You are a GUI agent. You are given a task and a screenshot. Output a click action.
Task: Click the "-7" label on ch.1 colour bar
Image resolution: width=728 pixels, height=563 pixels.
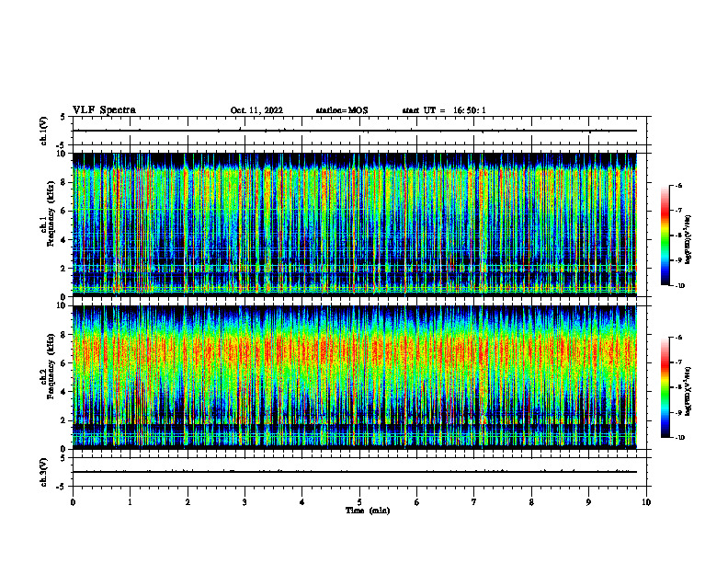[678, 211]
